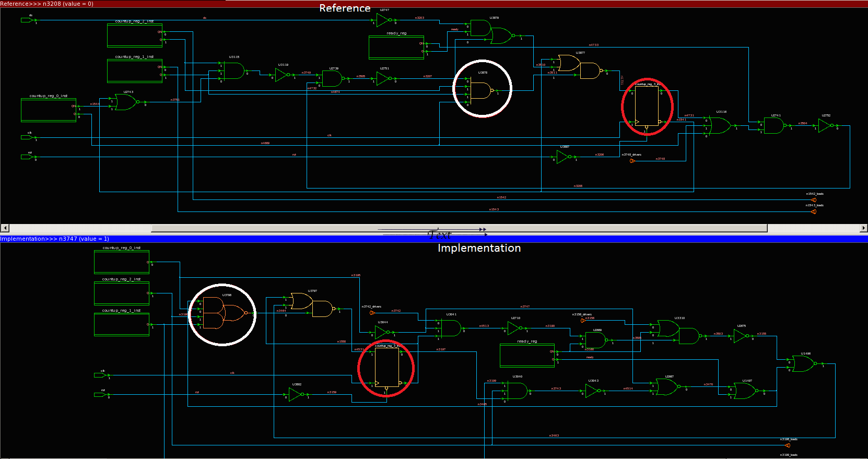Click the U2741 NAND gate

click(x=773, y=126)
